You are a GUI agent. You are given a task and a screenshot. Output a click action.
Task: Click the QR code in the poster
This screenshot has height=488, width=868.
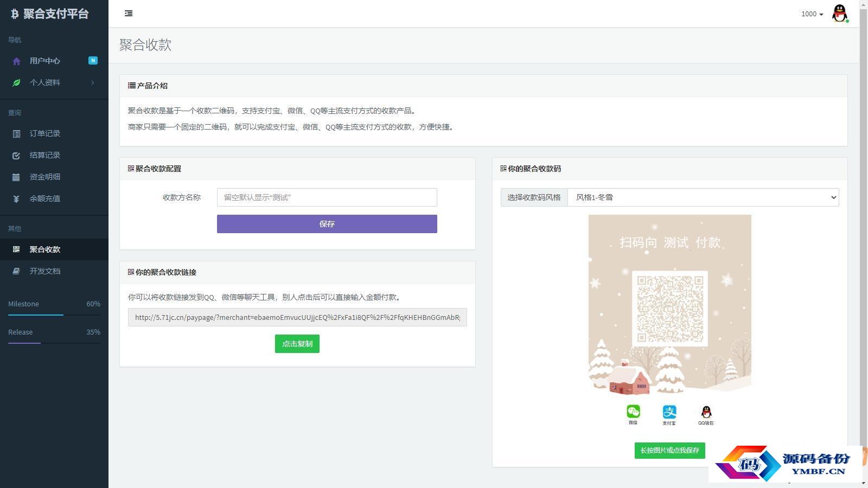point(670,309)
